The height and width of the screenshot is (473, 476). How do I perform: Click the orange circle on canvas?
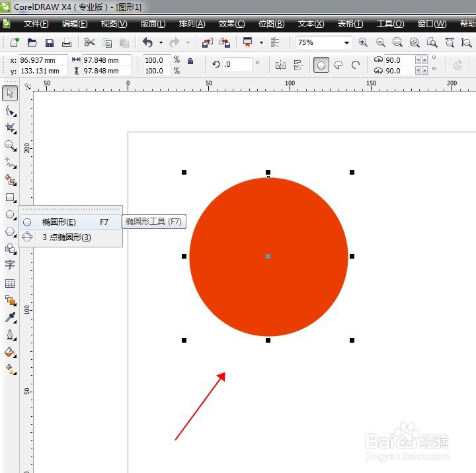pos(268,257)
